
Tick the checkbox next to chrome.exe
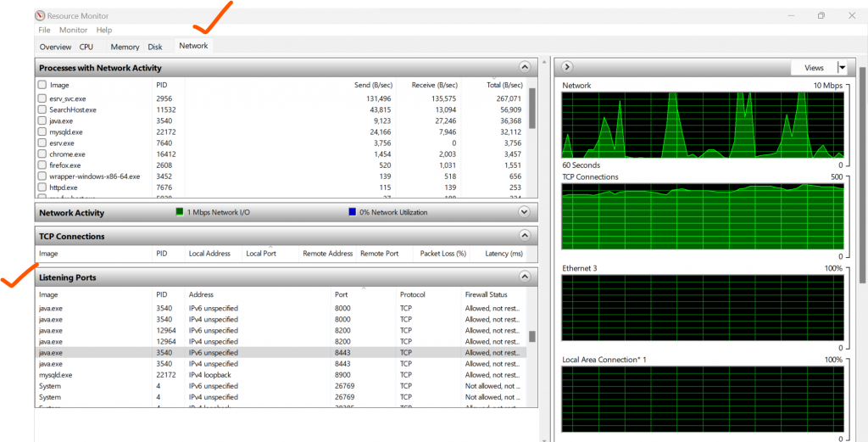tap(42, 154)
